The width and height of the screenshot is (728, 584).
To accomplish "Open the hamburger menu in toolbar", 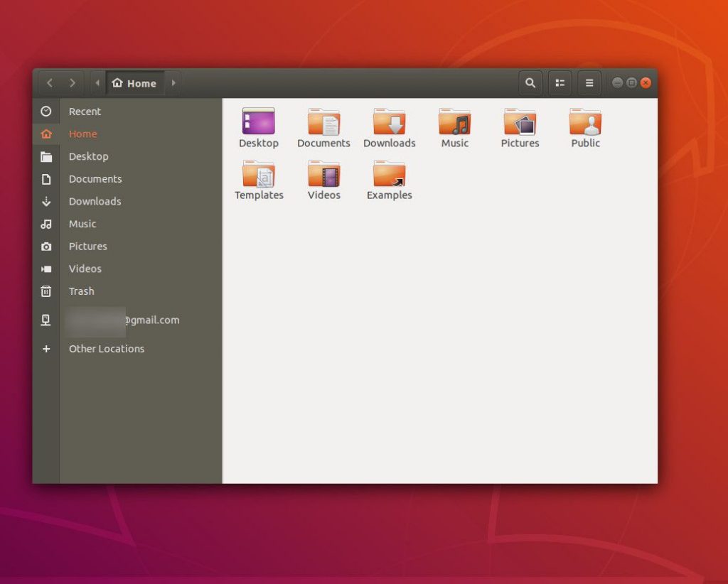I will (x=589, y=83).
